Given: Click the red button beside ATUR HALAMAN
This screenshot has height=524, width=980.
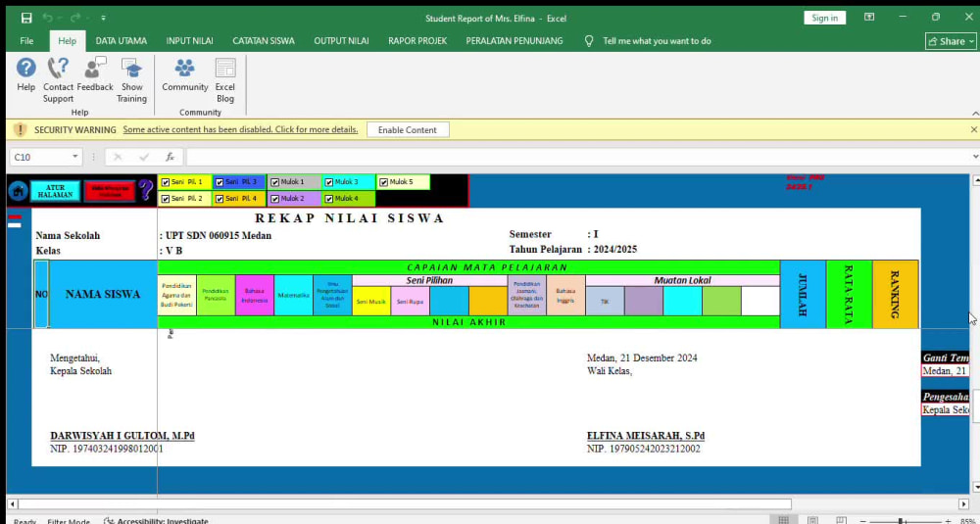Looking at the screenshot, I should (x=110, y=191).
